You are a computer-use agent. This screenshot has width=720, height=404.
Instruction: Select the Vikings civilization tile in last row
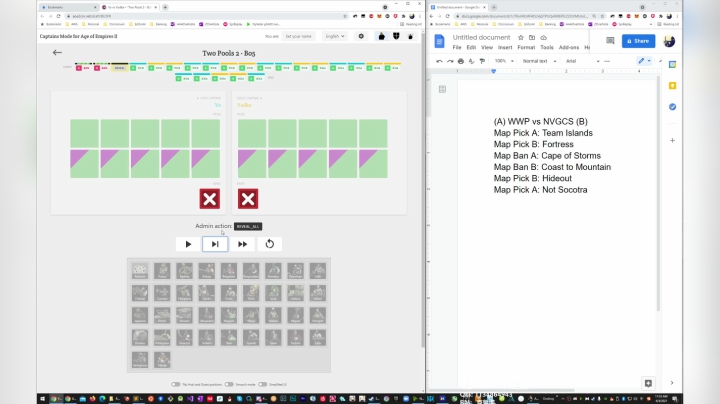click(x=162, y=359)
